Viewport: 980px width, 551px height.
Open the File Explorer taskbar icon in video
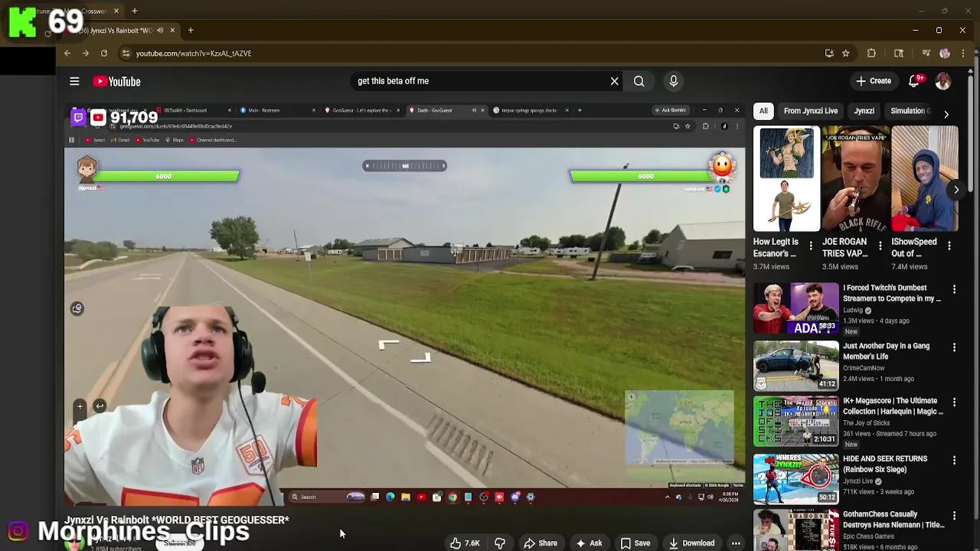click(x=406, y=497)
